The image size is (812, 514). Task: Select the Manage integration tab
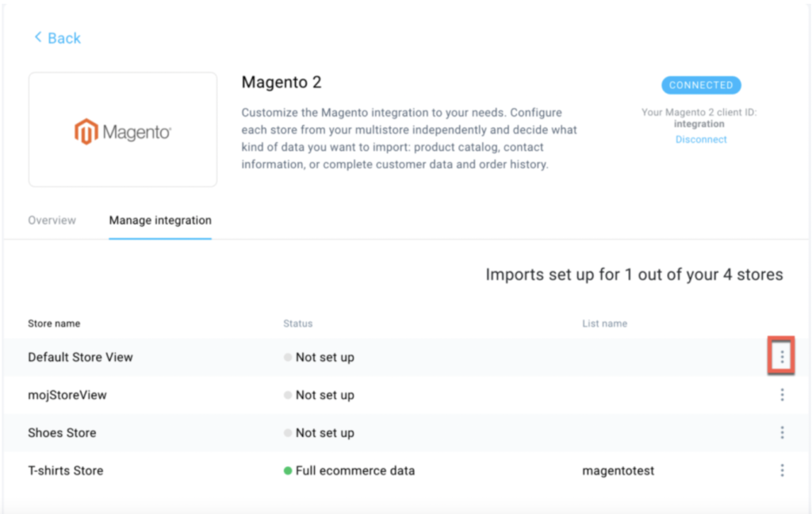160,221
